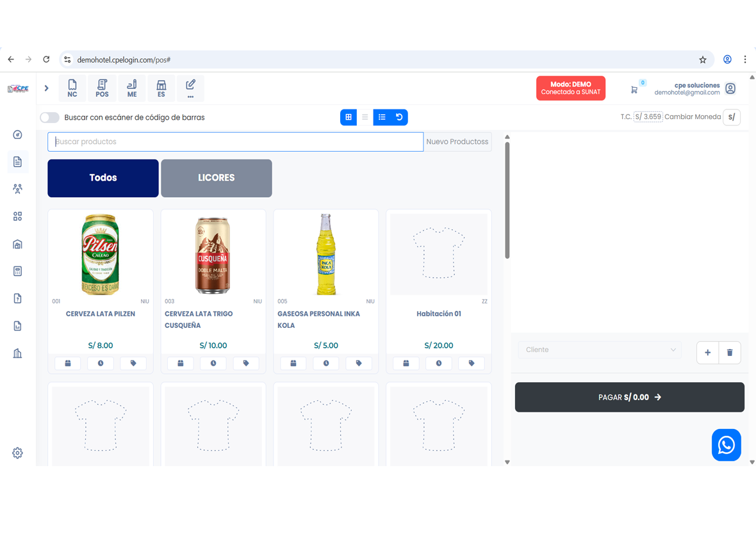Click the product list scrollbar thumb
The image size is (756, 534).
pyautogui.click(x=507, y=200)
